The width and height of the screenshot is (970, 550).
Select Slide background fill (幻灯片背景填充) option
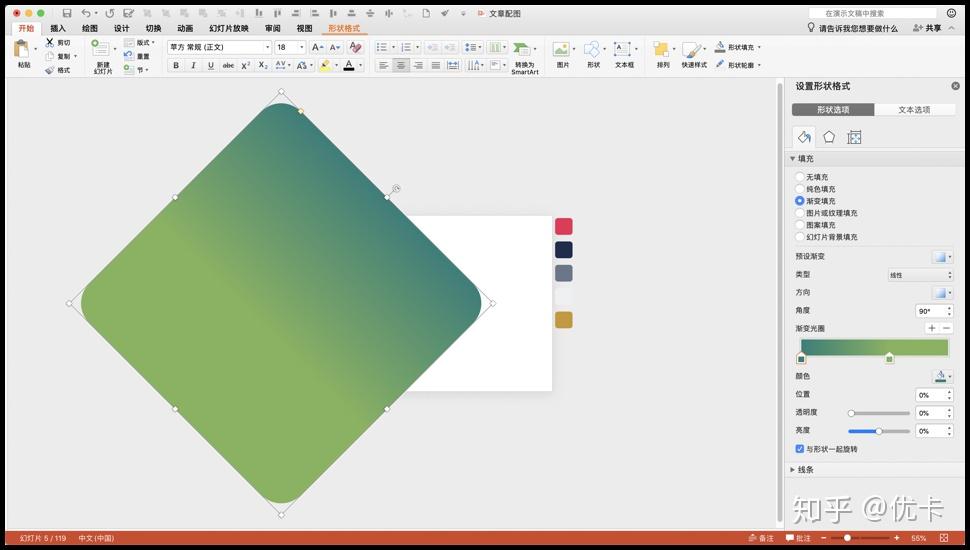point(799,237)
